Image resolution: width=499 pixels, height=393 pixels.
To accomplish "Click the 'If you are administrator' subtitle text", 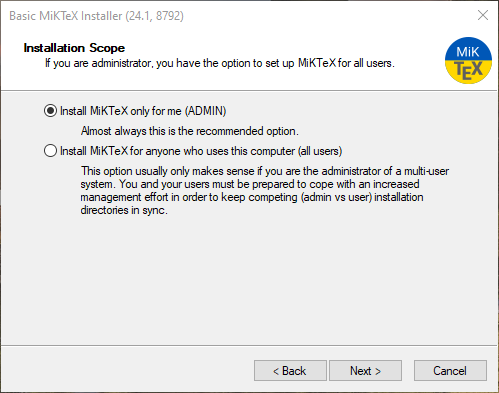I will point(220,63).
